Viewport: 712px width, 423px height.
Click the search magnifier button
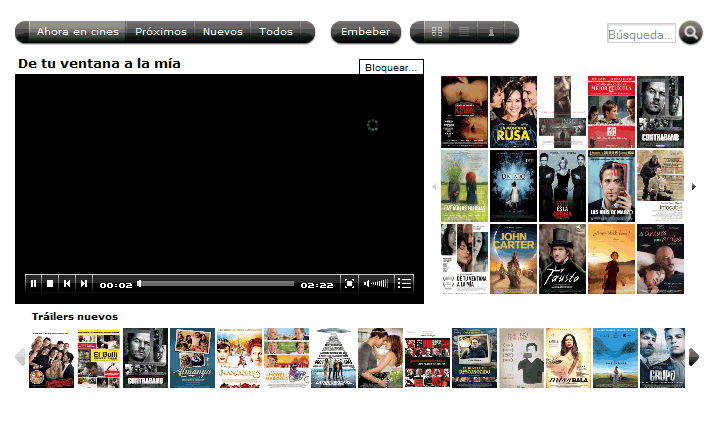click(691, 33)
